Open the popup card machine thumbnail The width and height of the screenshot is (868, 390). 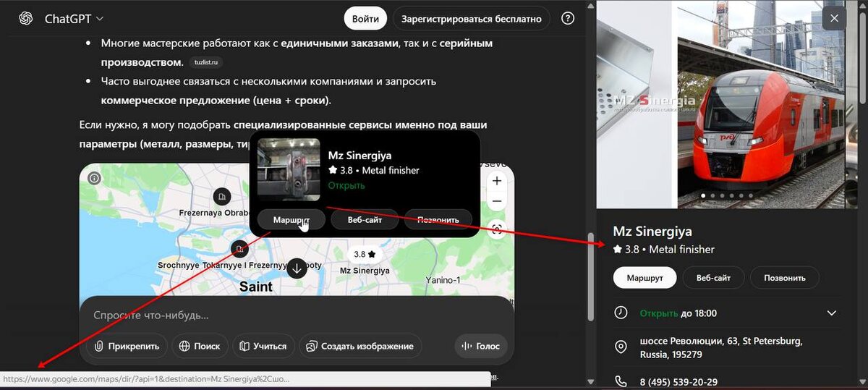click(289, 169)
